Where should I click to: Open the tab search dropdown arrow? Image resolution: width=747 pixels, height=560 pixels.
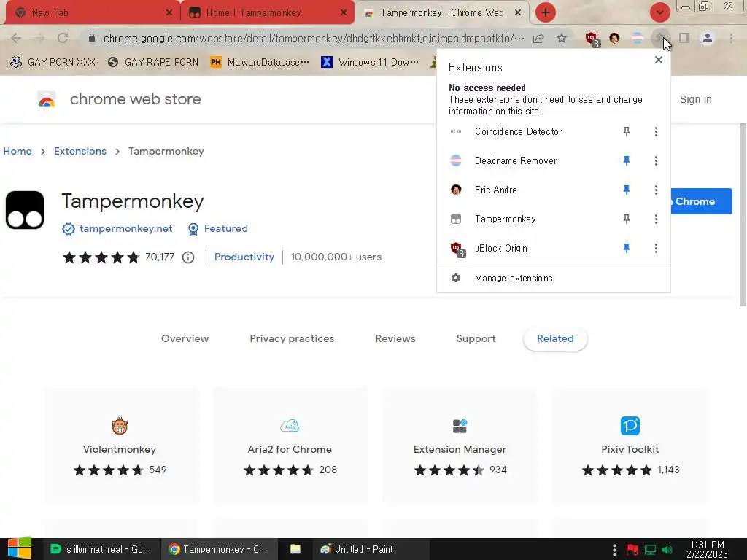[x=659, y=12]
